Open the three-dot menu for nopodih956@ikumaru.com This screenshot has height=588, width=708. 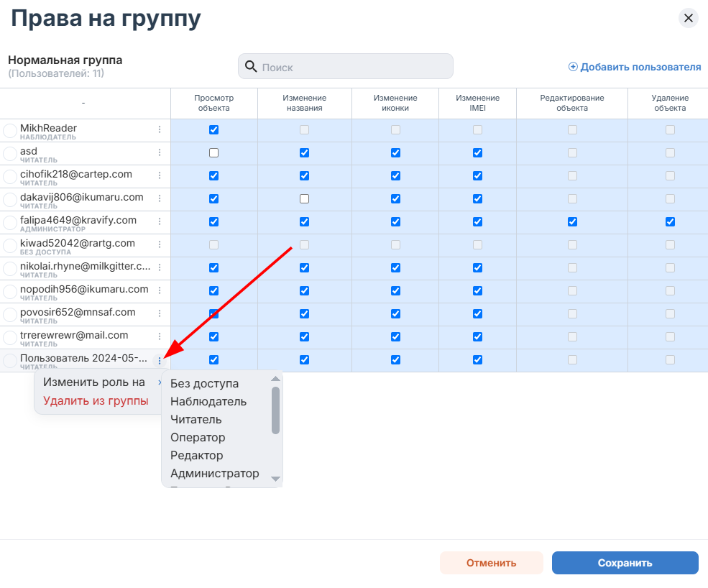tap(160, 291)
